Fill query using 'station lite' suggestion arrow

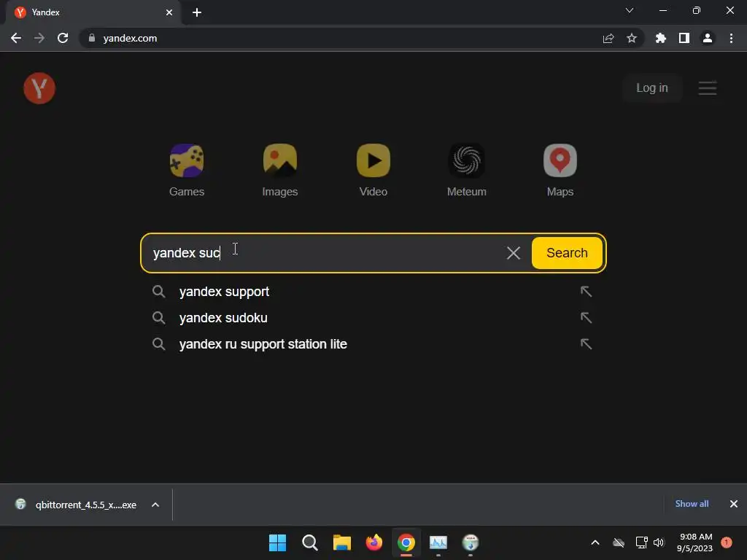(586, 344)
